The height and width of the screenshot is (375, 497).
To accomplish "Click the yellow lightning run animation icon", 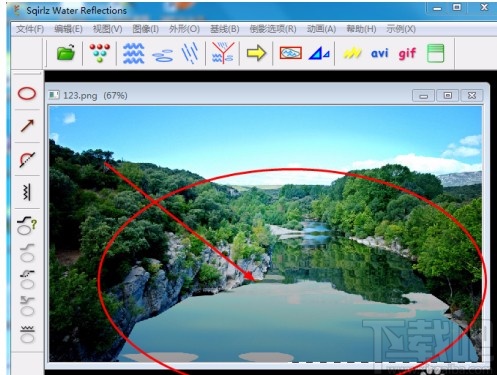I will point(352,53).
